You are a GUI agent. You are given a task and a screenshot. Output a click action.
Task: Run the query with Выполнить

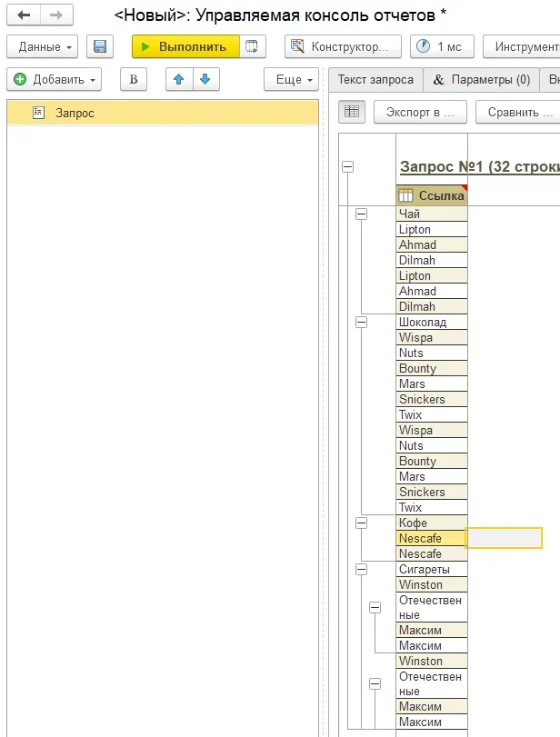pyautogui.click(x=185, y=46)
